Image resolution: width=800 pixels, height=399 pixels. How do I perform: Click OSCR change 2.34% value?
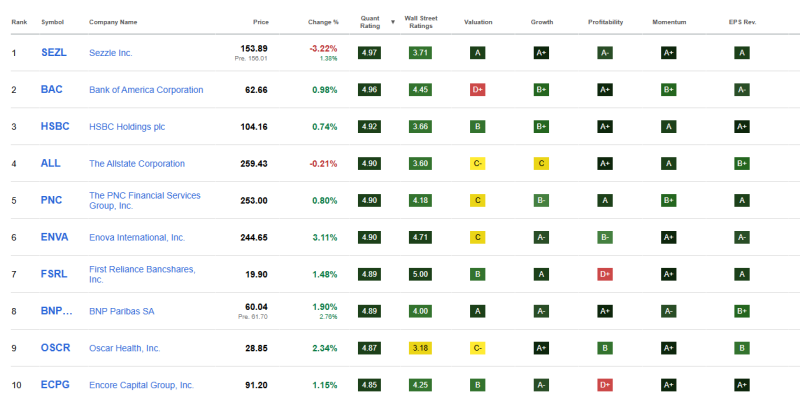325,348
